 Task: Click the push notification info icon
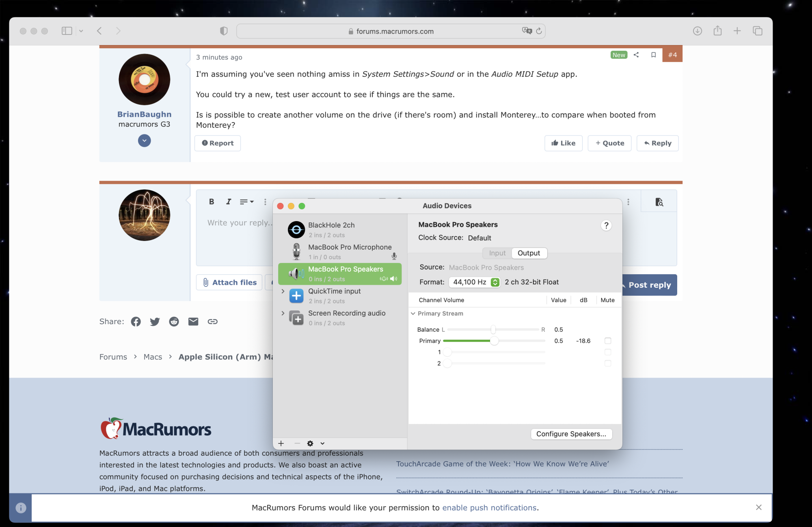21,508
